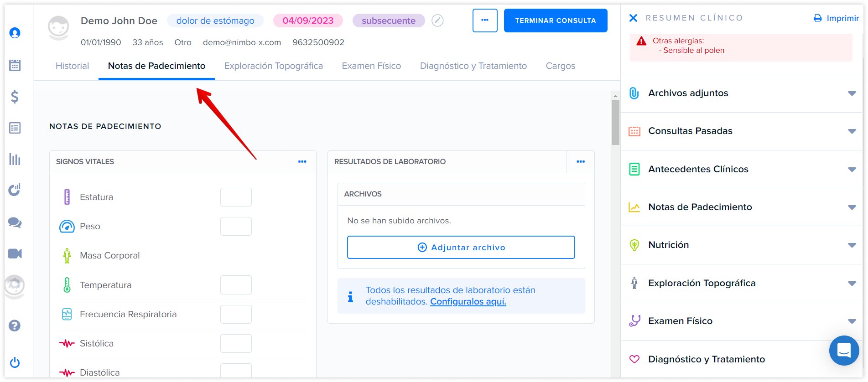Follow the Configuralos aquí link
Viewport: 868px width, 382px height.
point(468,301)
